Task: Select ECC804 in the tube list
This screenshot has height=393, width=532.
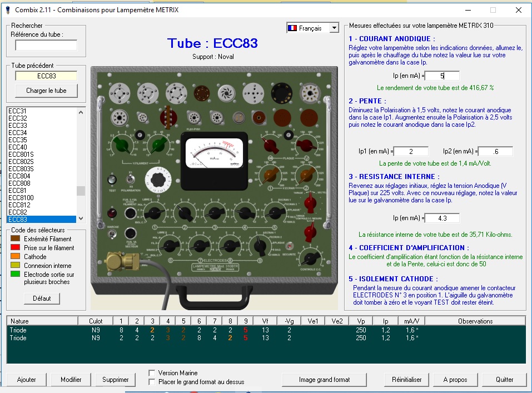Action: [42, 176]
